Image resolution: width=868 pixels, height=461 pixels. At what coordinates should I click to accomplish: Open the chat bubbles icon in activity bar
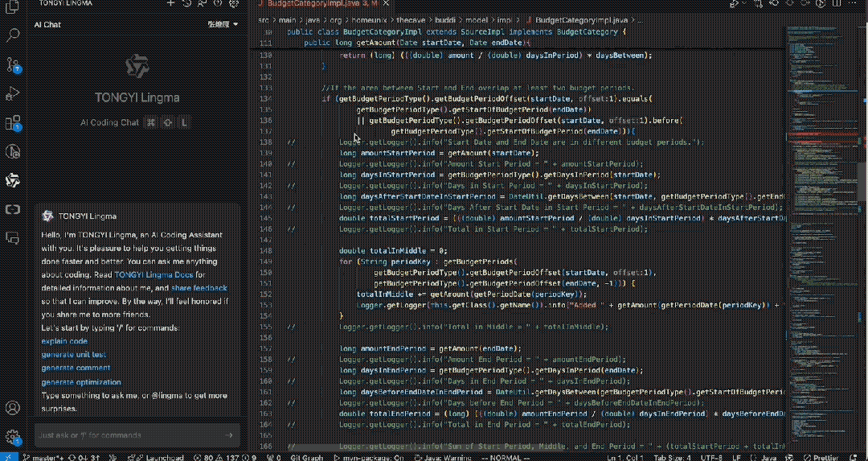coord(12,237)
